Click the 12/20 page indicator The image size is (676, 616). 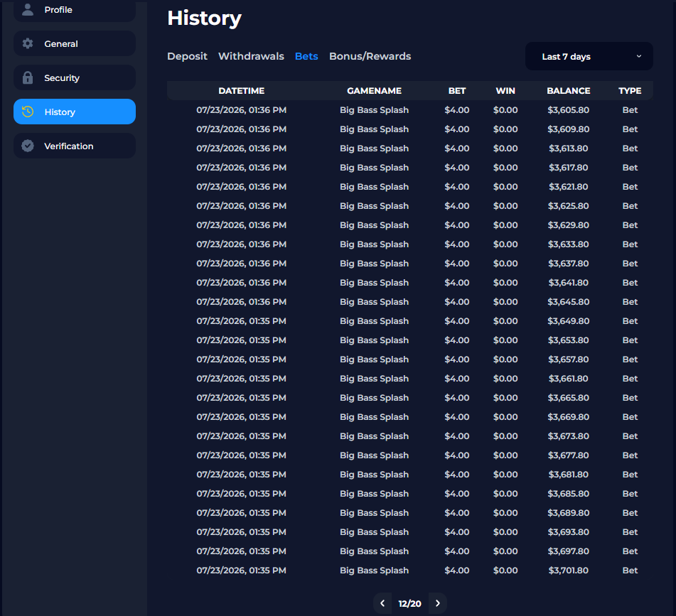tap(409, 603)
